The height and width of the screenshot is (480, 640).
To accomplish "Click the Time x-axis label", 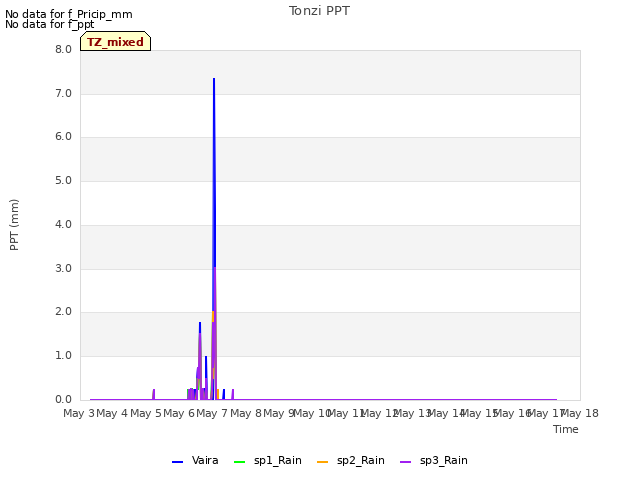I will tap(566, 429).
